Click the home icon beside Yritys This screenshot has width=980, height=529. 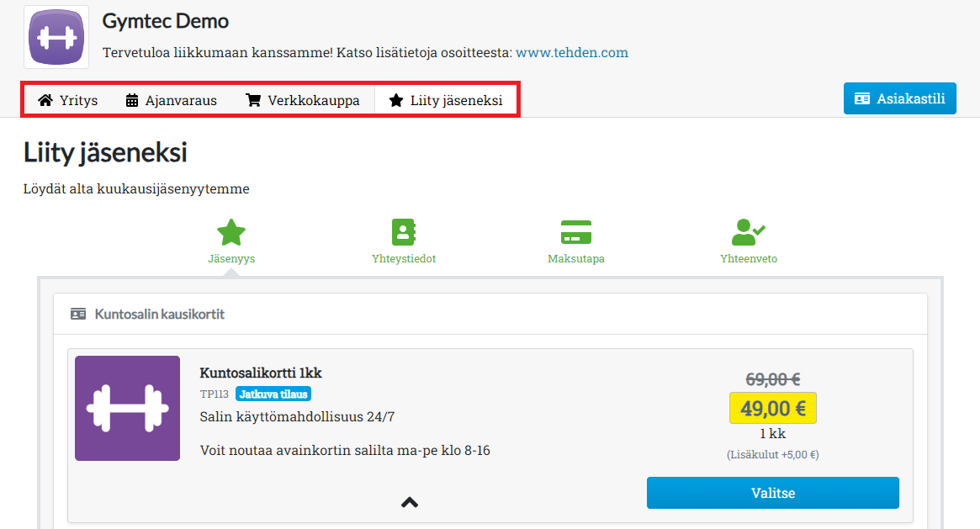pos(45,101)
